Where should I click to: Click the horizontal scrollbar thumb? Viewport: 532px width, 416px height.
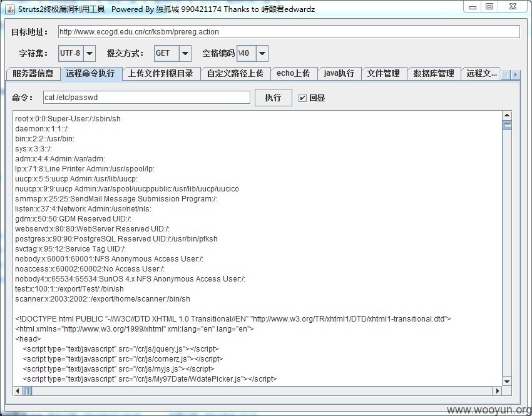pyautogui.click(x=28, y=391)
